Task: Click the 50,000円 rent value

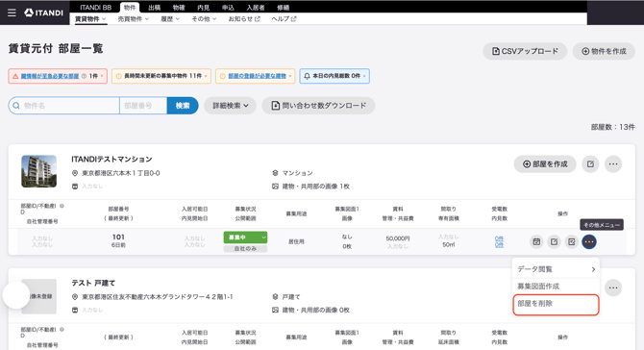Action: [x=398, y=238]
